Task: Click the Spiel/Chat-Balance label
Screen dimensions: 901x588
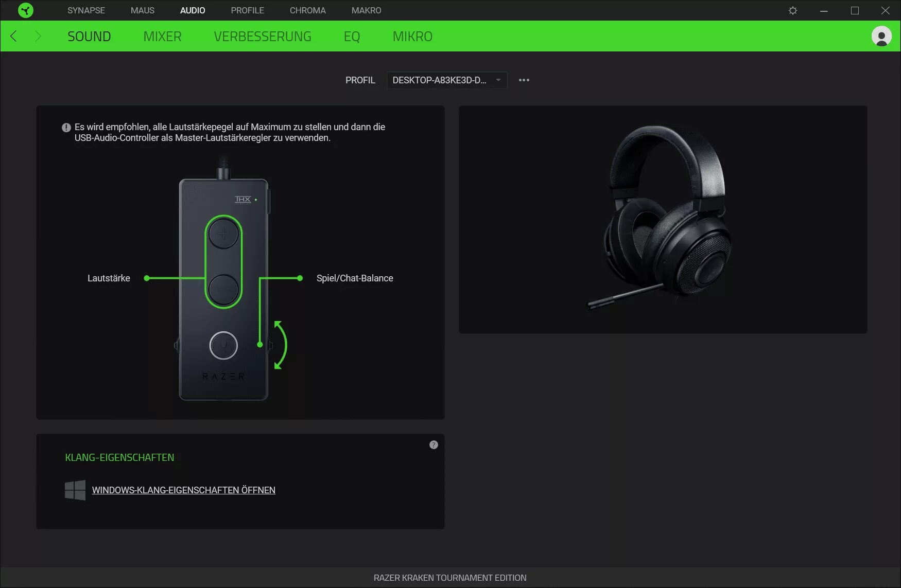Action: point(355,278)
